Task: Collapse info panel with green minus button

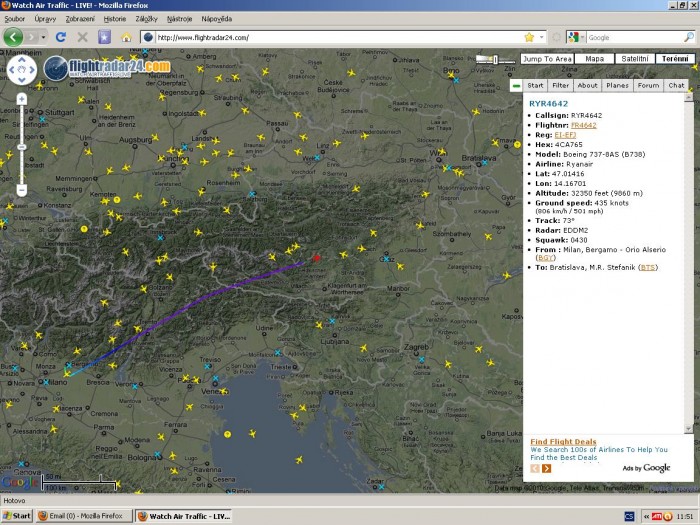Action: pos(517,86)
